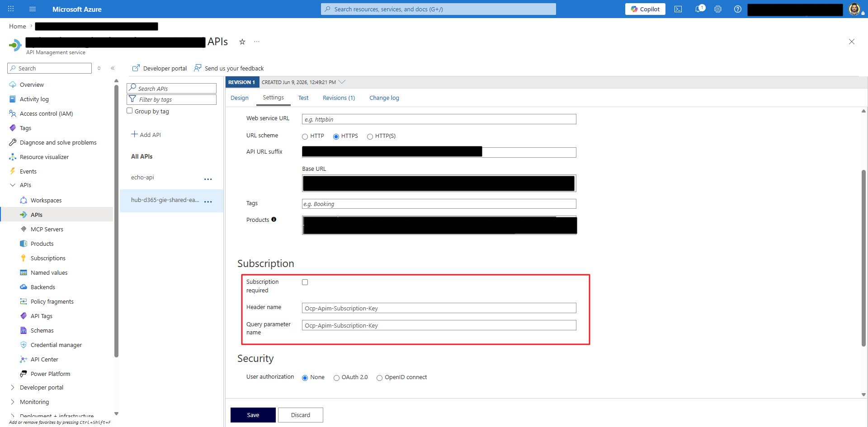Expand the revision dropdown chevron
Screen dimensions: 868x427
(342, 82)
